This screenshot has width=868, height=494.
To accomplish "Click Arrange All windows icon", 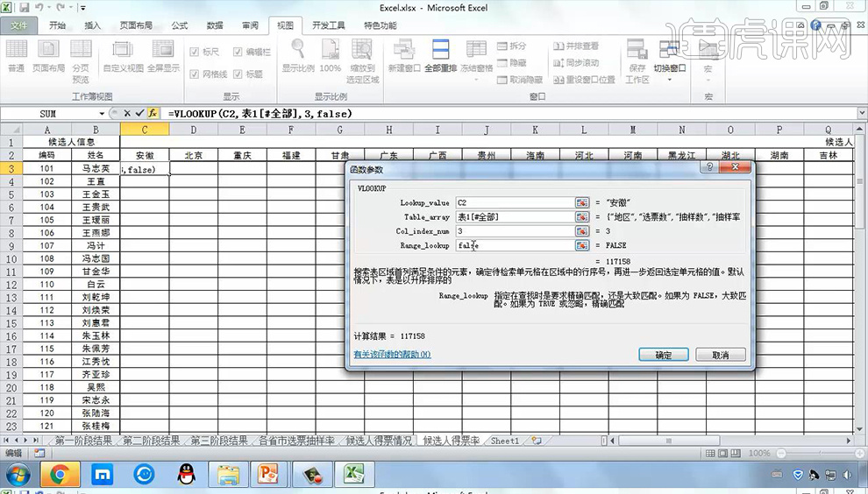I will pyautogui.click(x=441, y=55).
